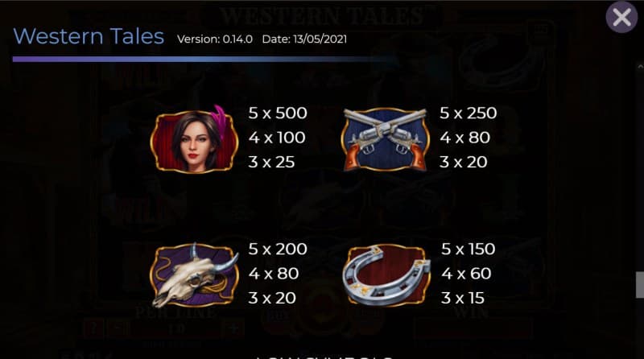Click the scroll-up arrow of the paytable
This screenshot has height=359, width=644.
point(640,66)
